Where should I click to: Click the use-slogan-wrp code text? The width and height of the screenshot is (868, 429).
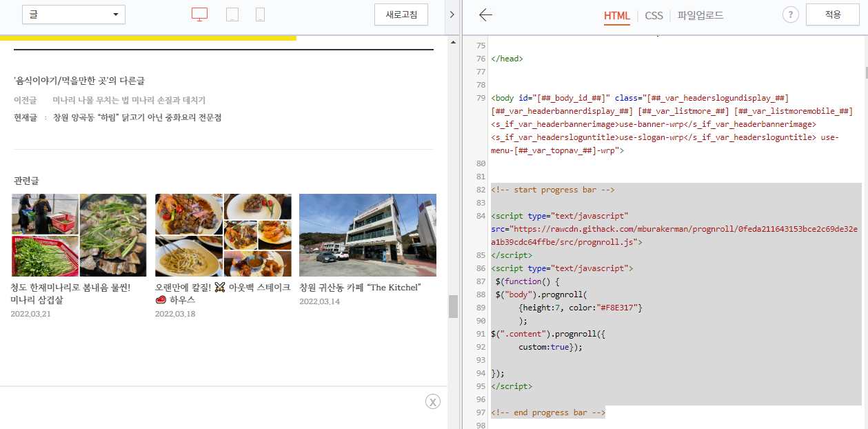(x=651, y=137)
